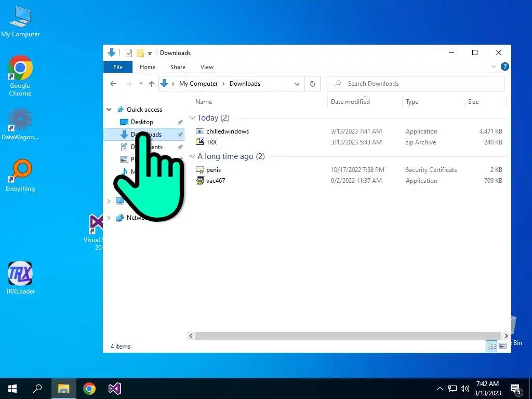Open Explorer help icon
This screenshot has height=399, width=532.
coord(504,66)
